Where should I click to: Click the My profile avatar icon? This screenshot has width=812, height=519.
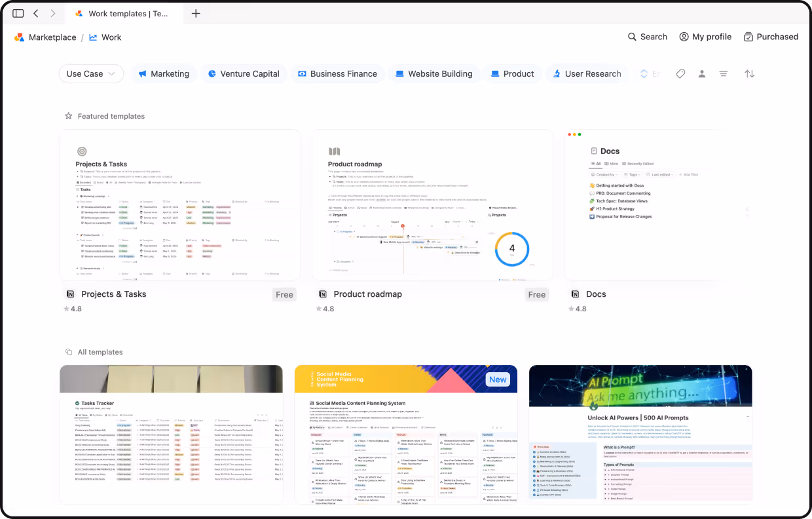click(x=684, y=37)
